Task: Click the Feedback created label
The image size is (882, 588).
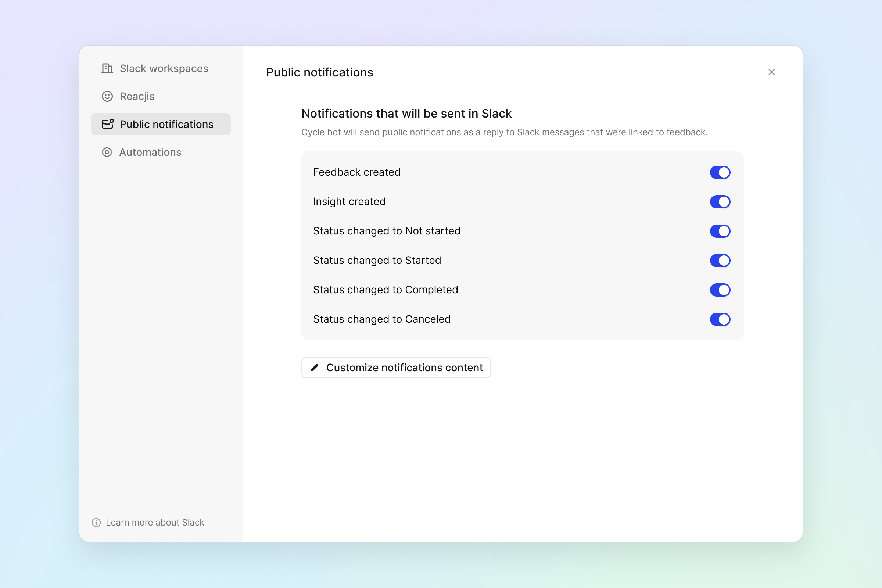Action: [x=356, y=172]
